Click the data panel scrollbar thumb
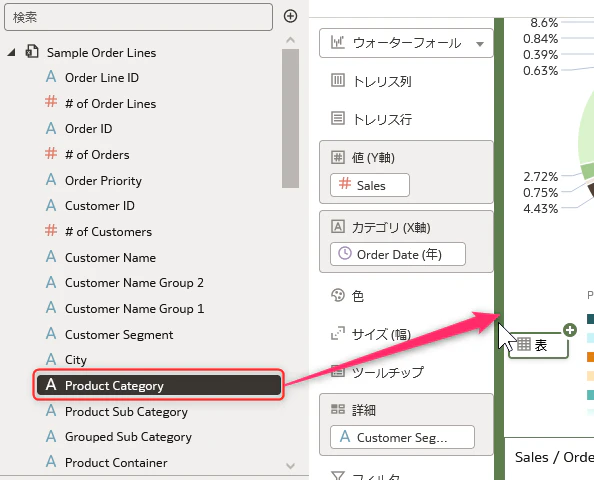 291,118
